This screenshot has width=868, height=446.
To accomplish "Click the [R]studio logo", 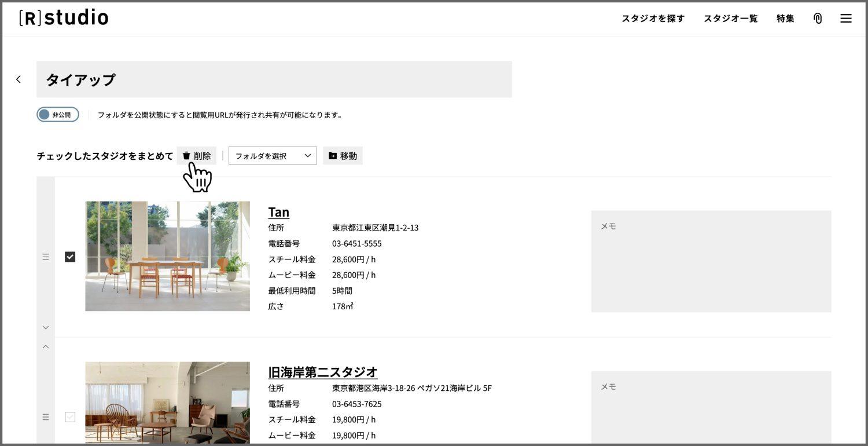I will [x=64, y=18].
